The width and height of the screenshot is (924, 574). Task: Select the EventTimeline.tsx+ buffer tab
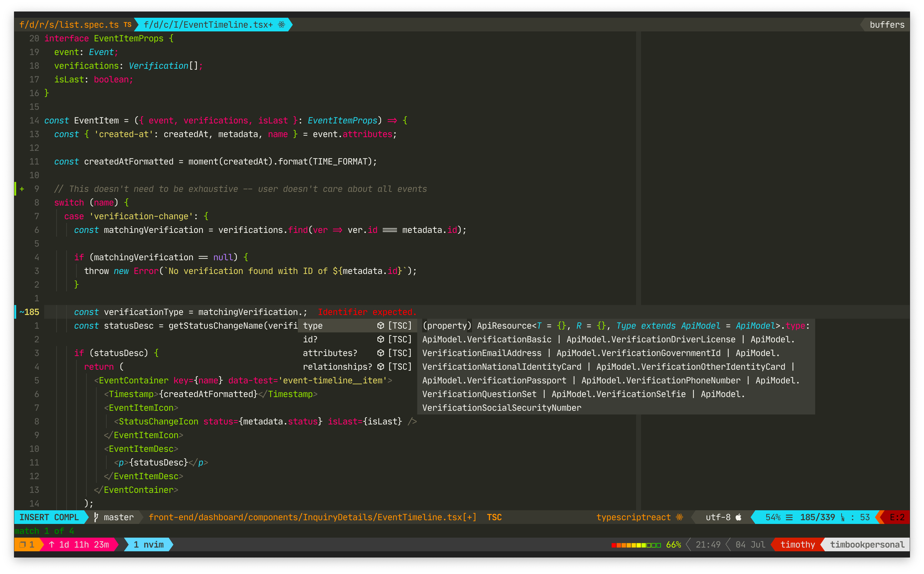coord(213,25)
